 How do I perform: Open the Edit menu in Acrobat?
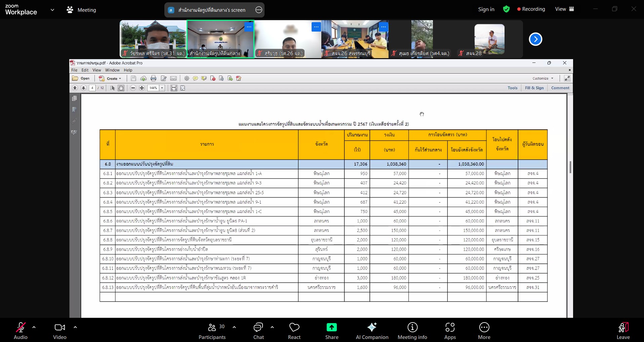85,70
